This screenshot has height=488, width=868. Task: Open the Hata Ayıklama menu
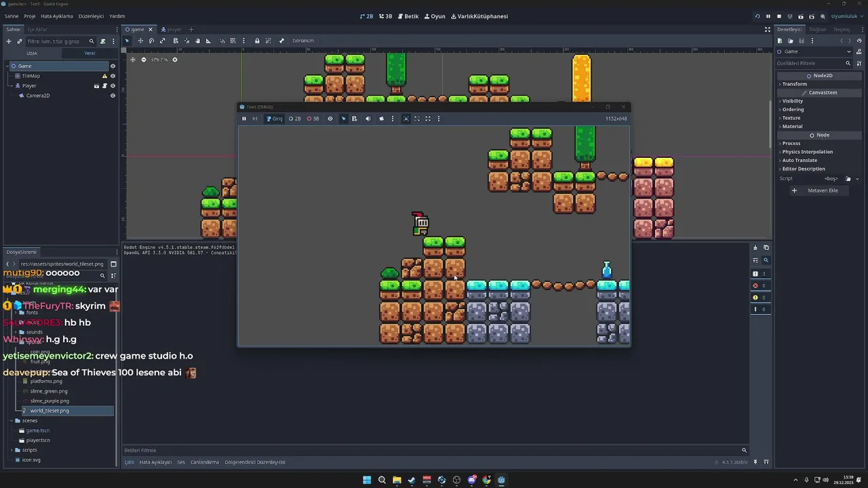tap(57, 16)
